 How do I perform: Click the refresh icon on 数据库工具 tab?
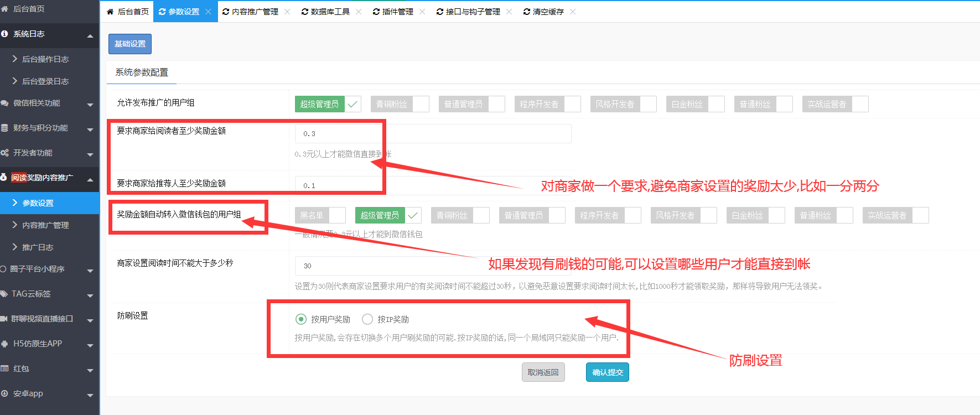(x=304, y=12)
